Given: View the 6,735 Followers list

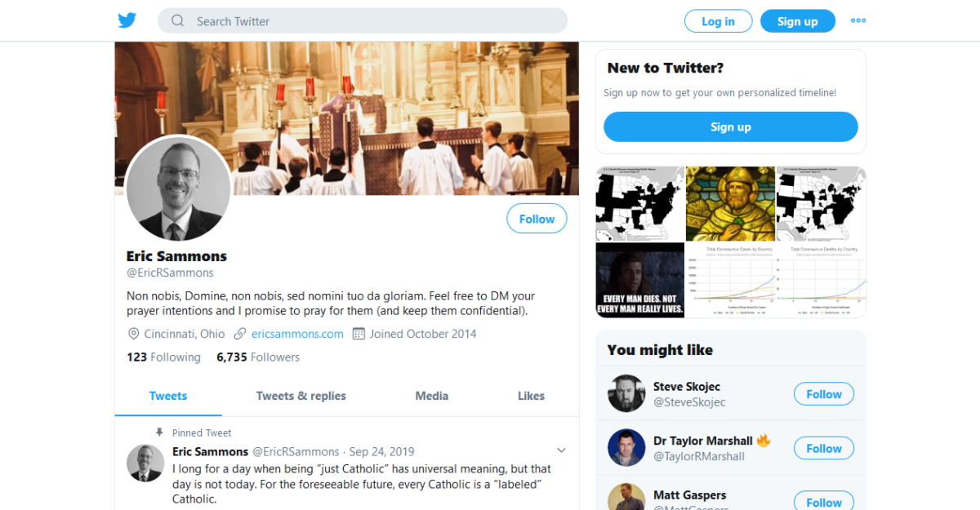Looking at the screenshot, I should tap(258, 357).
